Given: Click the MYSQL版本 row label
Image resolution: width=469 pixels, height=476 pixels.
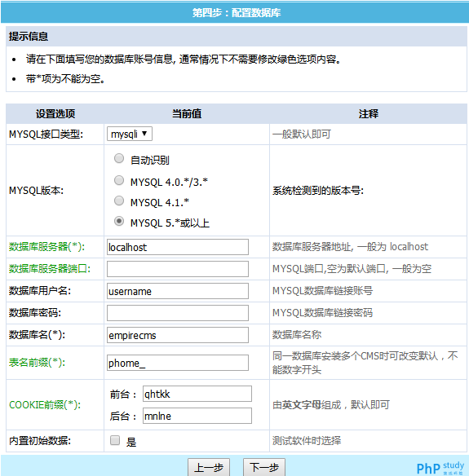Looking at the screenshot, I should pos(36,191).
